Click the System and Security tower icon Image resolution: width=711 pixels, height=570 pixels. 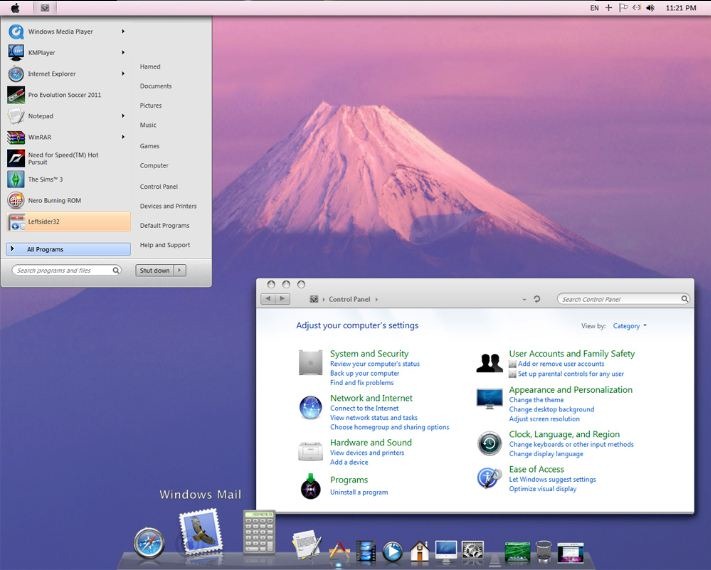coord(311,362)
